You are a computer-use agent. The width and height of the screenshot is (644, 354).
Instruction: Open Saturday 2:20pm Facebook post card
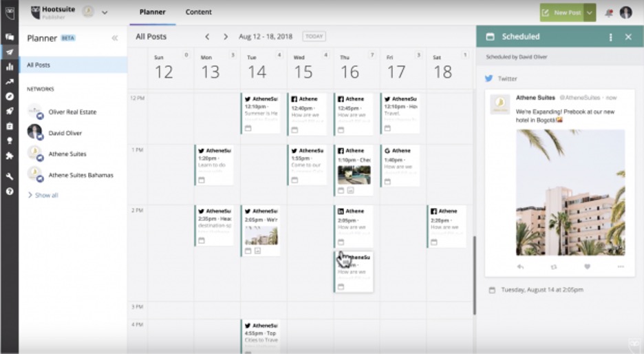447,227
